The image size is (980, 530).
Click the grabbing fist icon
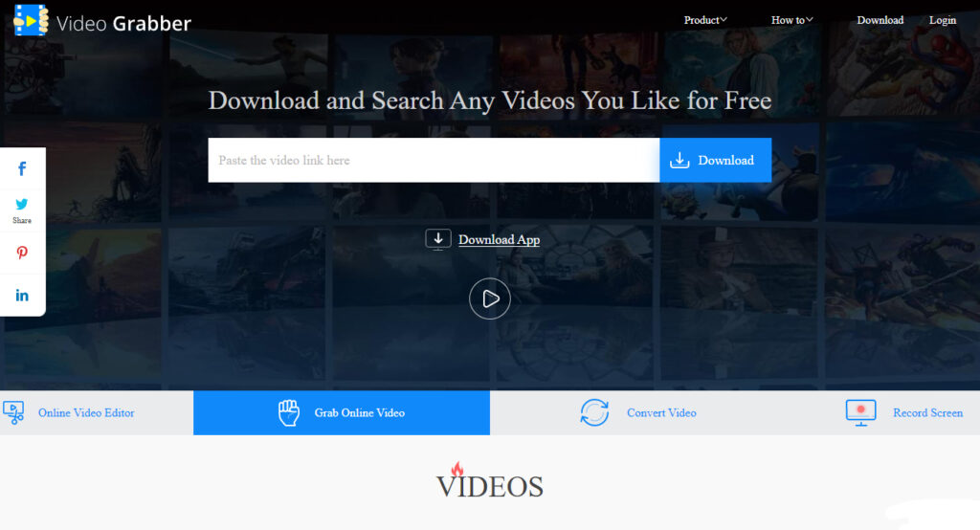click(289, 412)
